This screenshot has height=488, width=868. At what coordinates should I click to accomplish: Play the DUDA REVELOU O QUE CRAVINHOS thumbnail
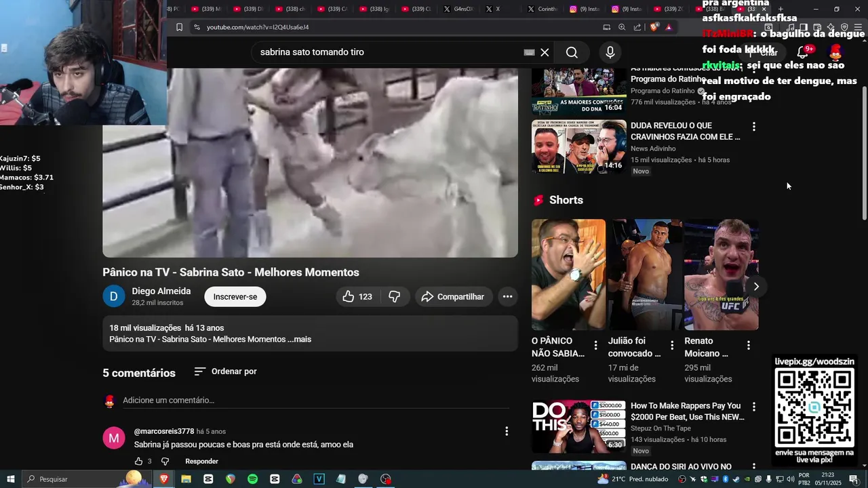(578, 146)
